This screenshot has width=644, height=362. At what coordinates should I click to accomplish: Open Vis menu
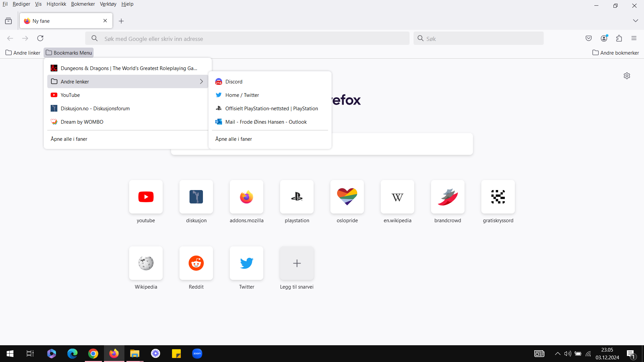pyautogui.click(x=38, y=4)
